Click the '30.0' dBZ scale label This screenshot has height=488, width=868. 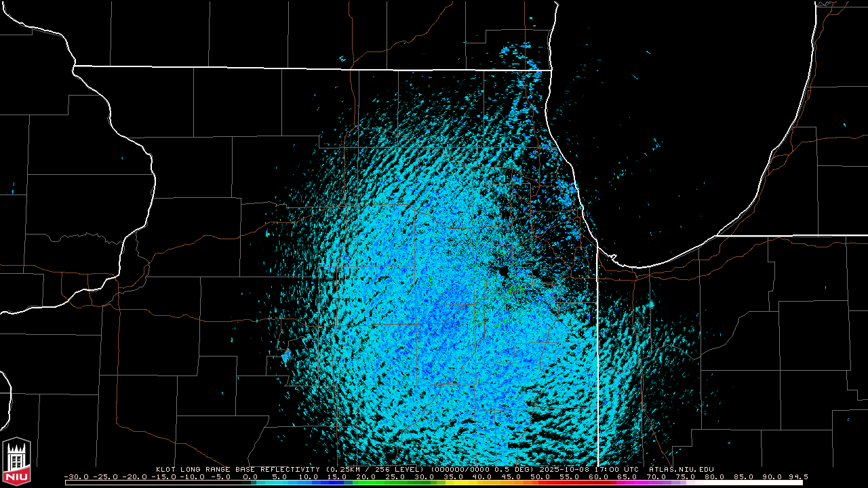(x=425, y=476)
